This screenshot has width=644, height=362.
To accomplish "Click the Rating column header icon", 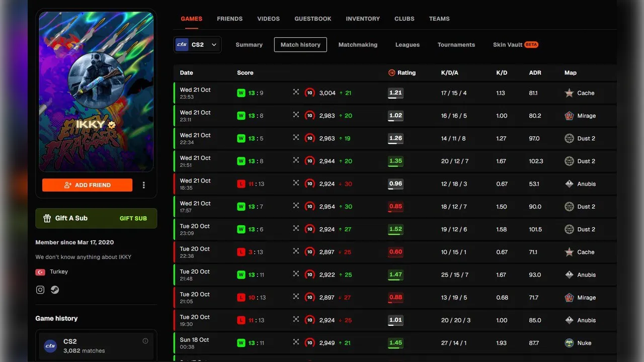I will (392, 73).
